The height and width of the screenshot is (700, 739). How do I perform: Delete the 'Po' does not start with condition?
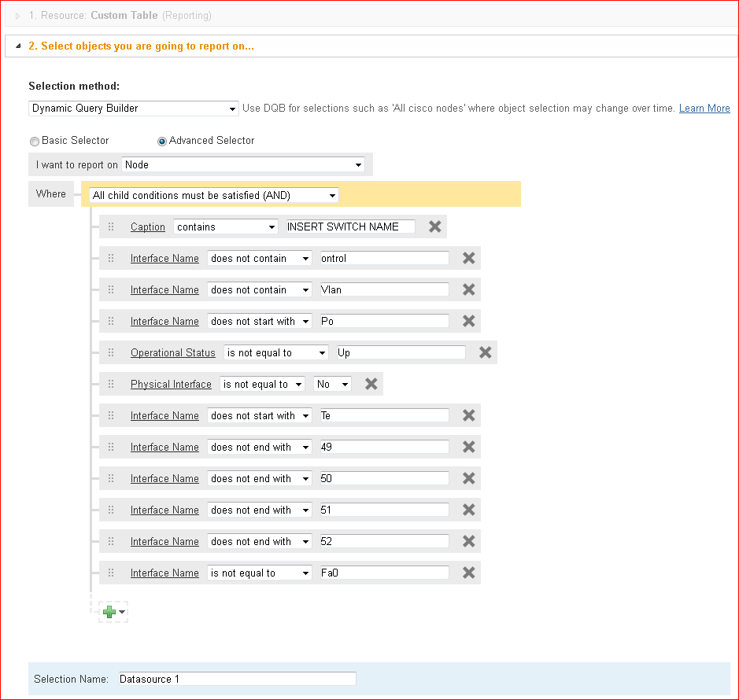pos(468,321)
